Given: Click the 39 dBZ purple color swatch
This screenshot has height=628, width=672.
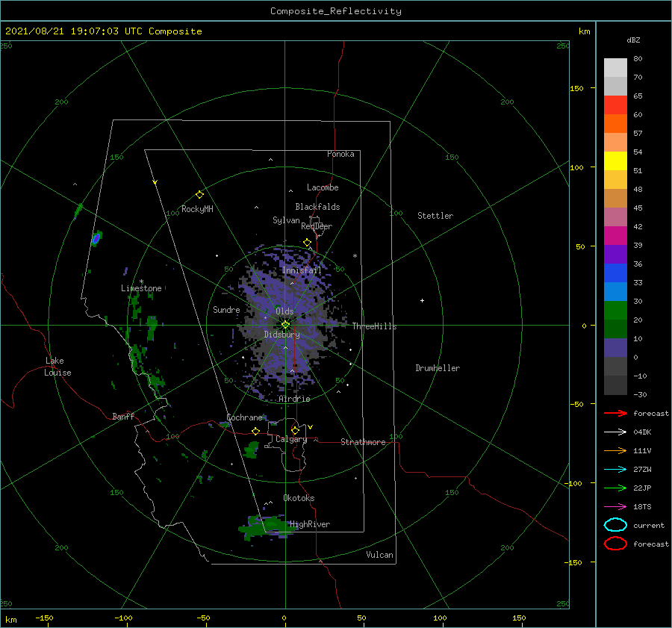Looking at the screenshot, I should tap(615, 254).
